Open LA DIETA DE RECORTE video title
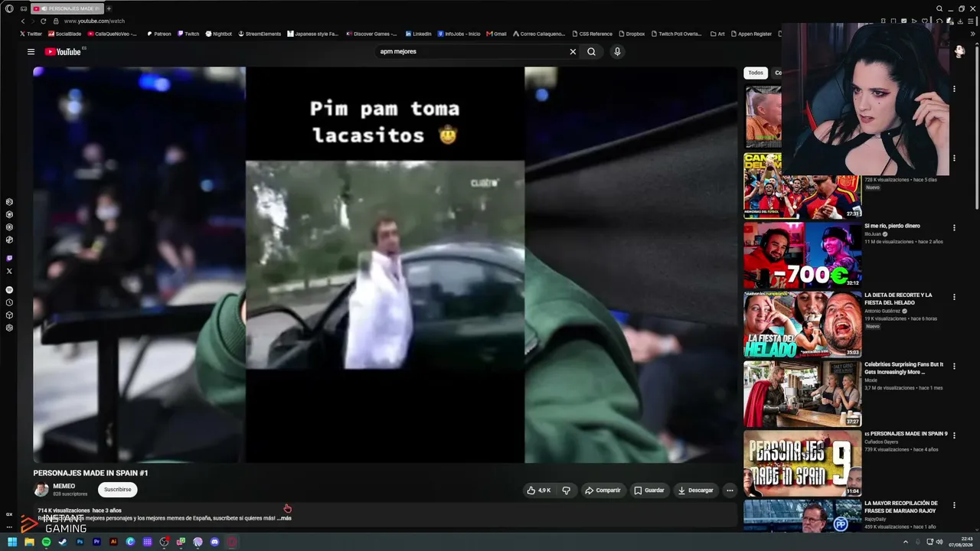Viewport: 980px width, 551px height. [x=898, y=298]
